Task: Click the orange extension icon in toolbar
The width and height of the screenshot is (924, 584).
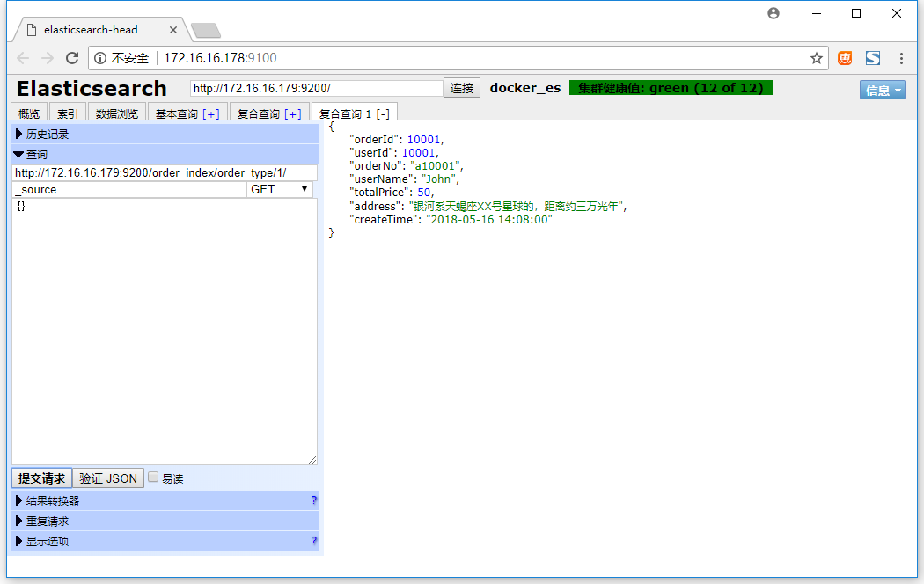Action: pos(845,58)
